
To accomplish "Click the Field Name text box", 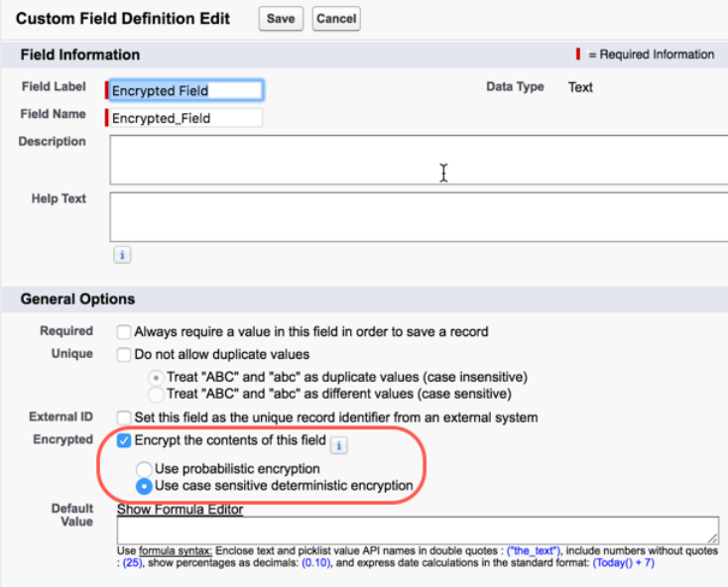I will click(185, 118).
